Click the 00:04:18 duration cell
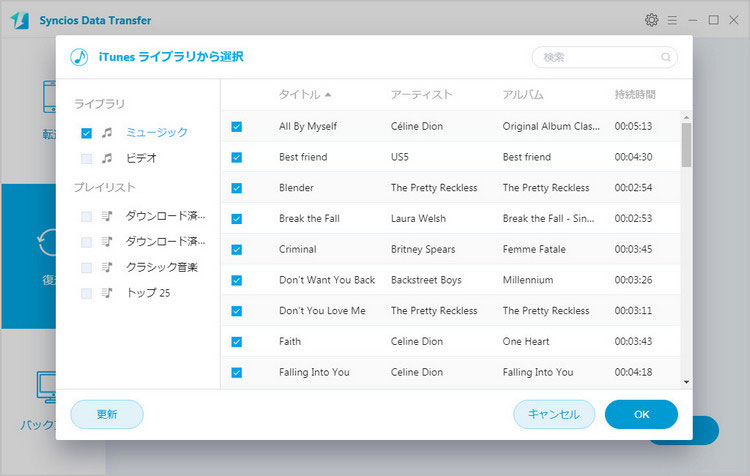The image size is (750, 476). click(633, 372)
